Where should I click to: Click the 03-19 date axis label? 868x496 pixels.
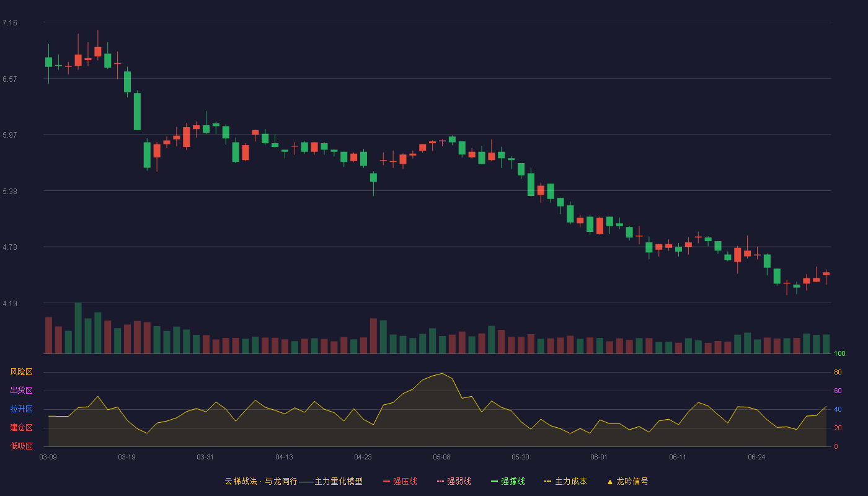pyautogui.click(x=126, y=457)
